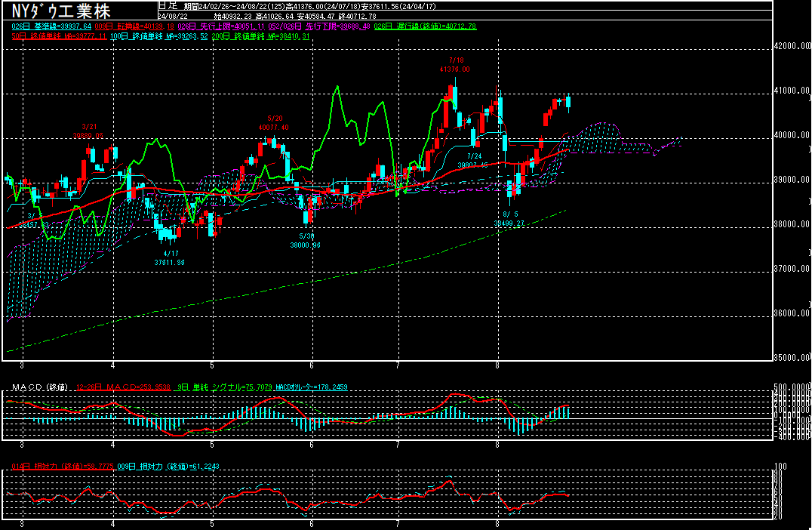Click the 7/18 41376.00 high annotation
The image size is (812, 530).
(455, 65)
